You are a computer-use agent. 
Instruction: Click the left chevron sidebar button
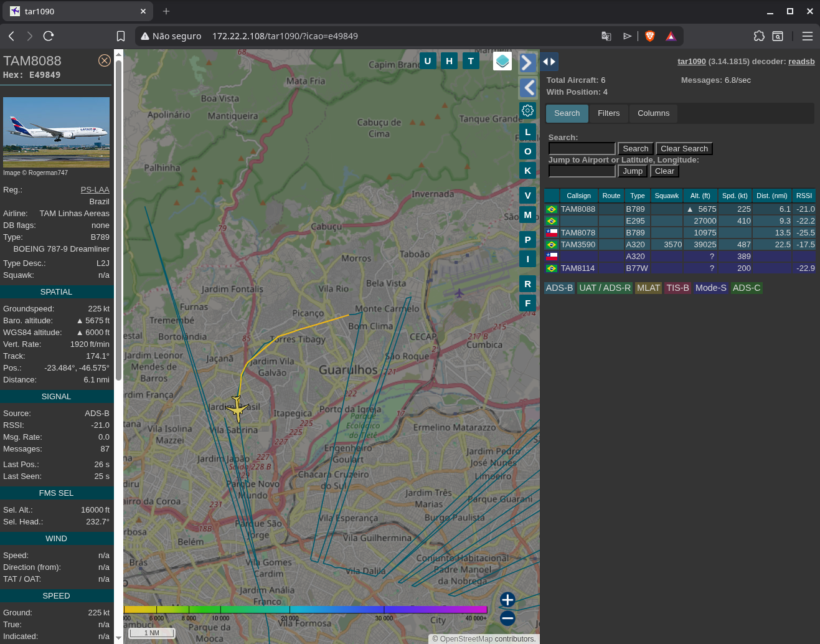[x=527, y=88]
